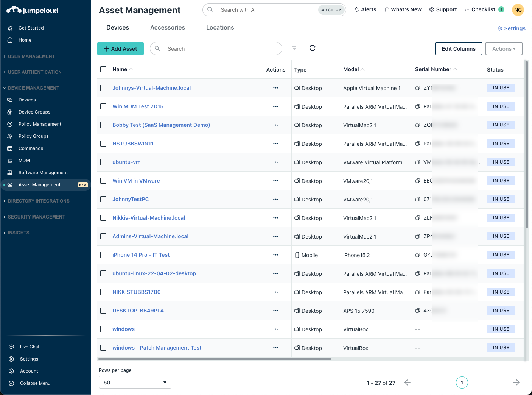Go to next page arrow
This screenshot has height=395, width=532.
pos(516,383)
